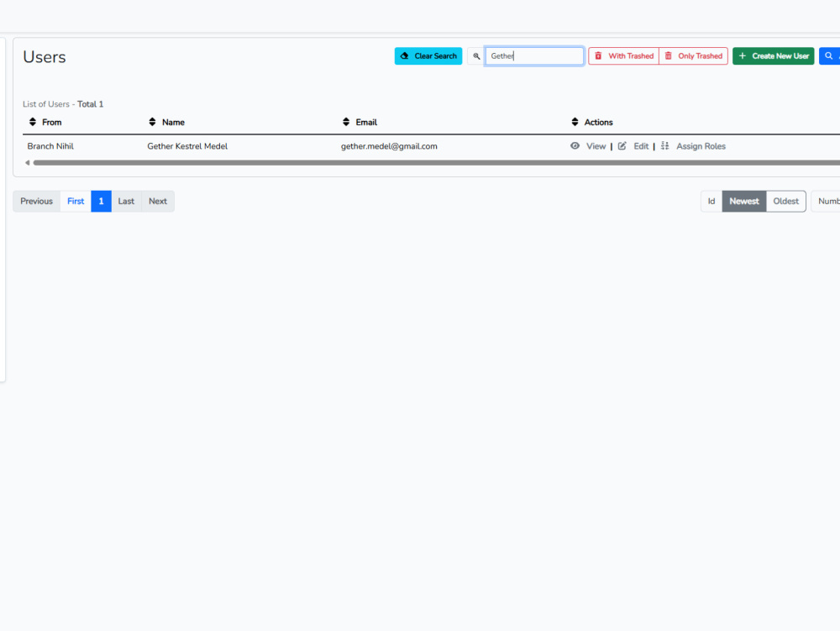The width and height of the screenshot is (840, 631).
Task: Click the eraser icon in Clear Search
Action: coord(405,55)
